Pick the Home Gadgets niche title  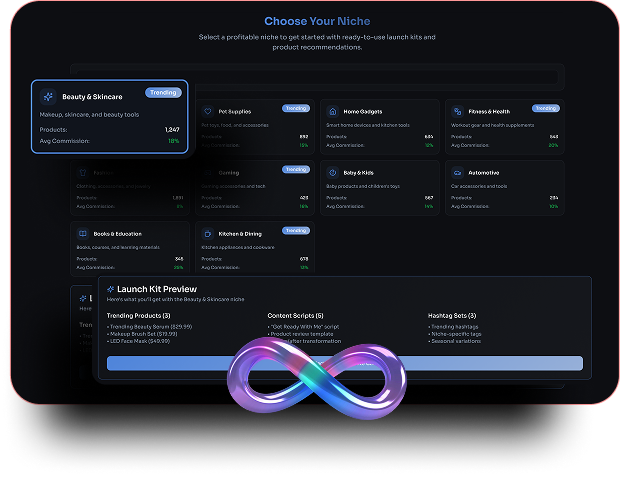coord(363,112)
